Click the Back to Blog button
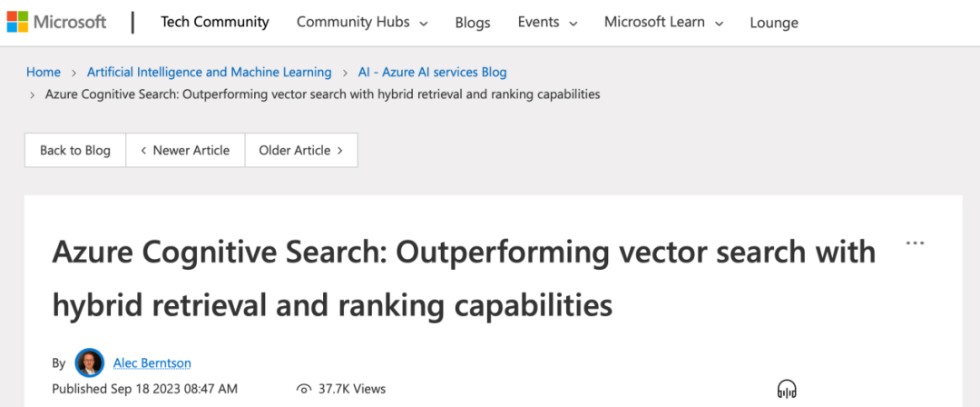 tap(75, 150)
